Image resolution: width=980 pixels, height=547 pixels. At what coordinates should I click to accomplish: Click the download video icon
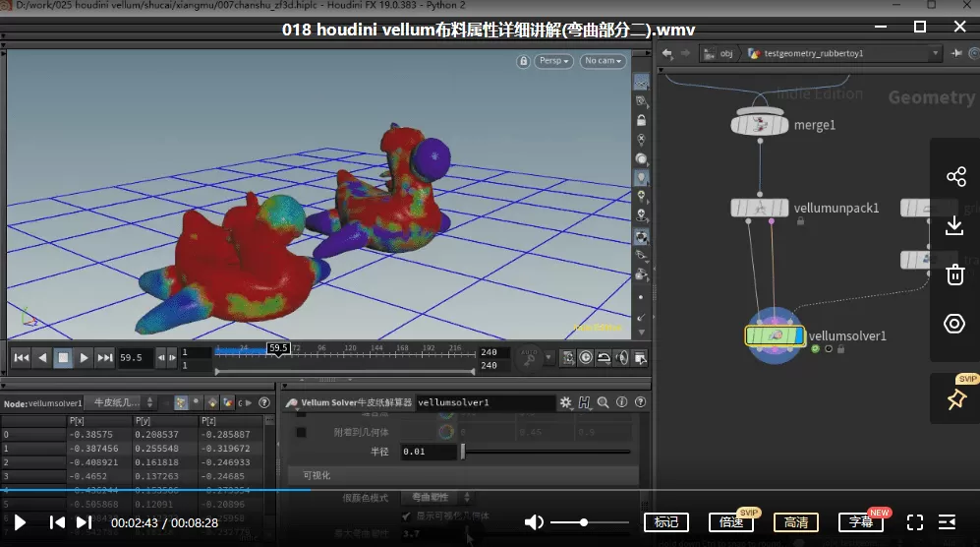click(x=954, y=226)
